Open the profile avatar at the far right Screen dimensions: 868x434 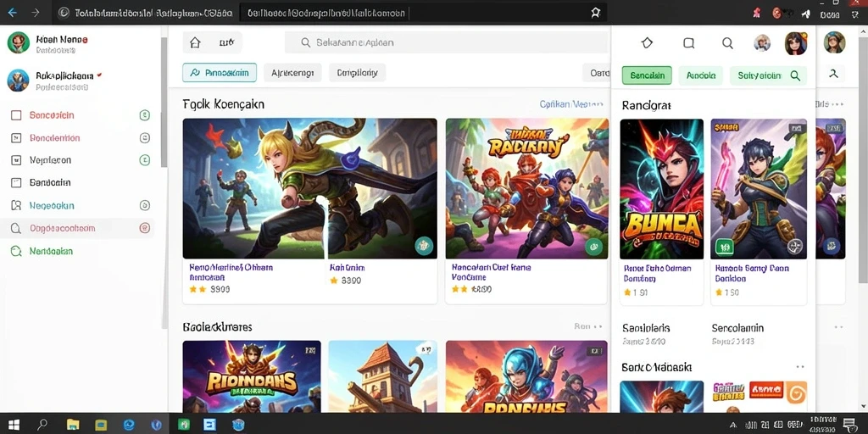point(834,42)
